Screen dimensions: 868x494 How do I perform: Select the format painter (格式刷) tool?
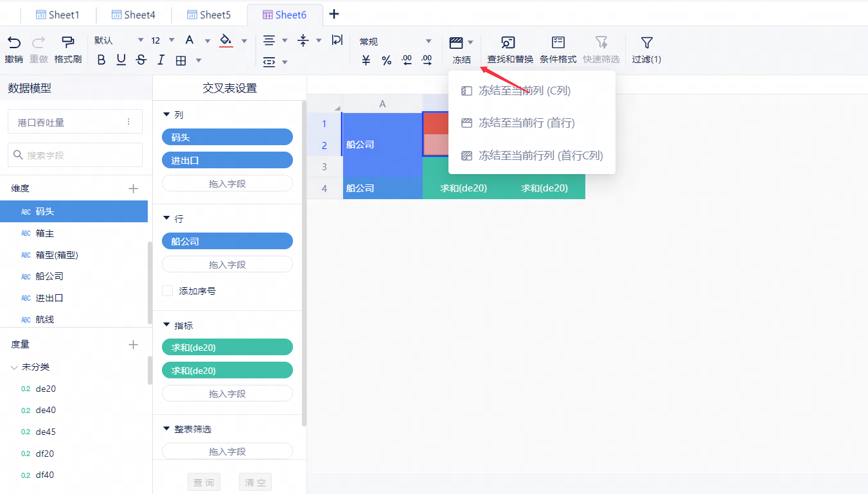coord(67,43)
